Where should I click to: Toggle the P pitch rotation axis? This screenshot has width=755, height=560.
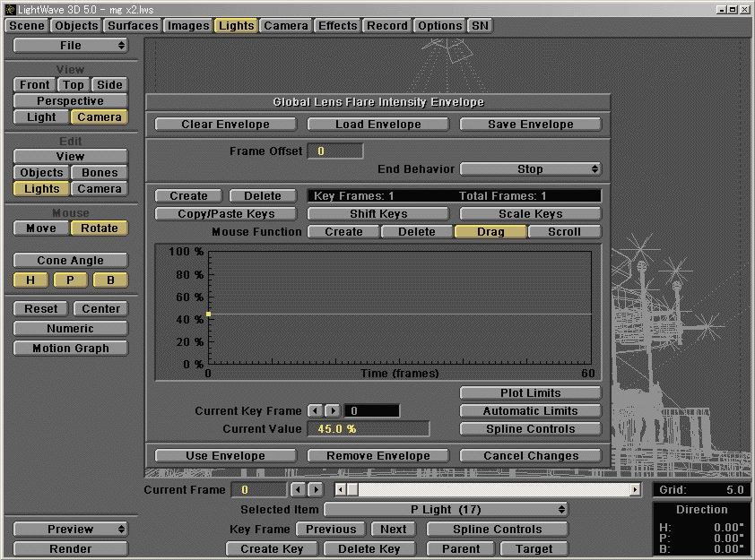click(70, 280)
